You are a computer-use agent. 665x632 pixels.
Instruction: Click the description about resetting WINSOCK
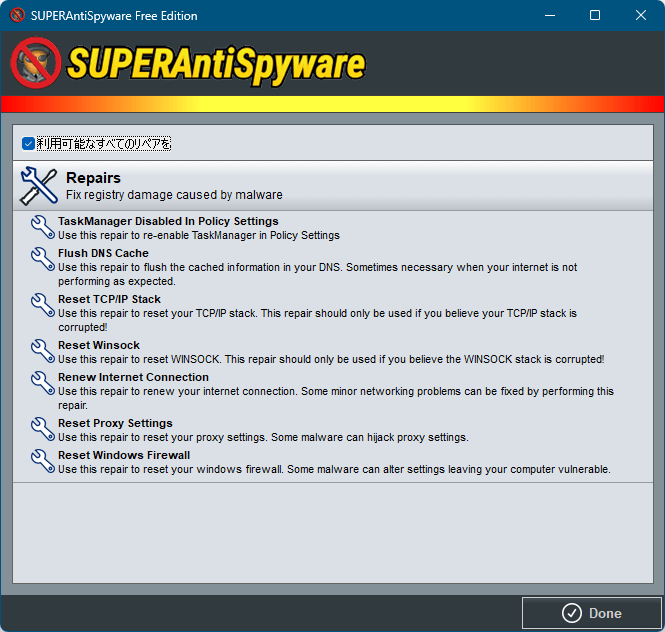331,359
